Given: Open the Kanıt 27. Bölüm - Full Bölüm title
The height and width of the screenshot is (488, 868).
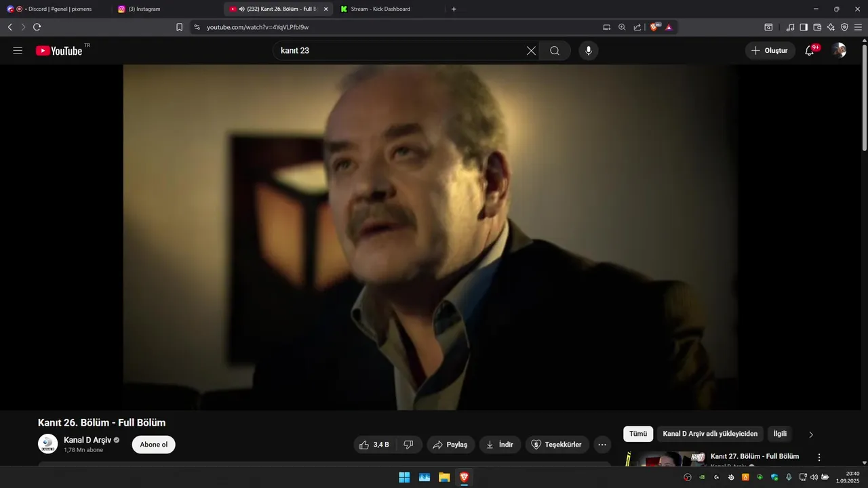Looking at the screenshot, I should [x=755, y=456].
